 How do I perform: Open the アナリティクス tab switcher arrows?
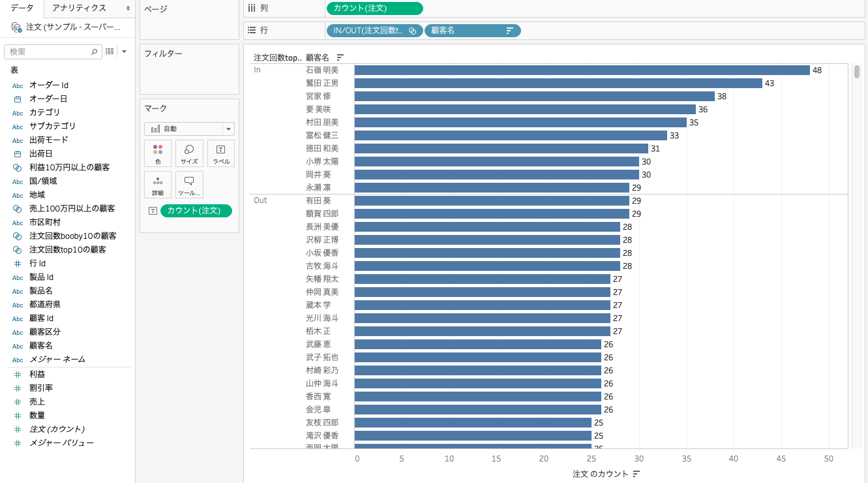coord(128,8)
